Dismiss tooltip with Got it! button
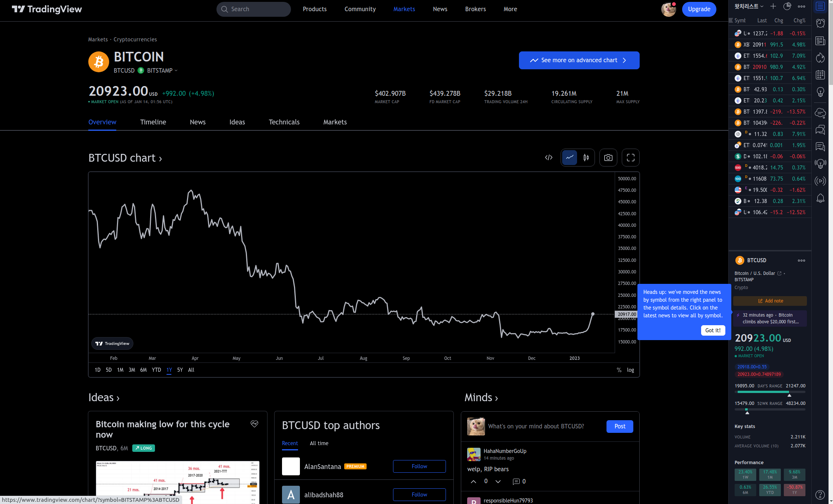Screen dimensions: 833x504 click(x=713, y=330)
